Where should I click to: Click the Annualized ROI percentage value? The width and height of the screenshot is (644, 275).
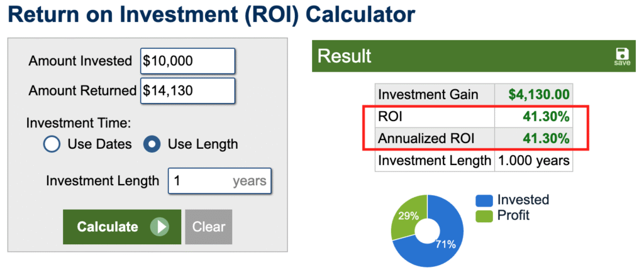coord(546,138)
